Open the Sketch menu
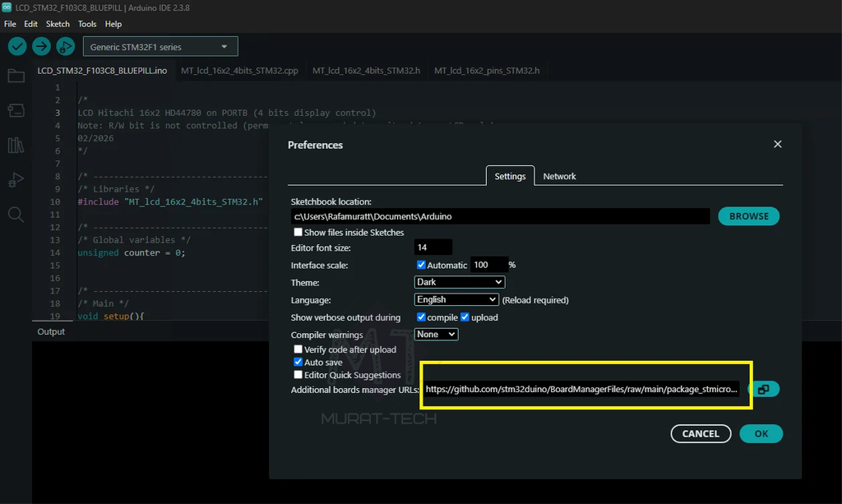Image resolution: width=842 pixels, height=504 pixels. point(58,24)
